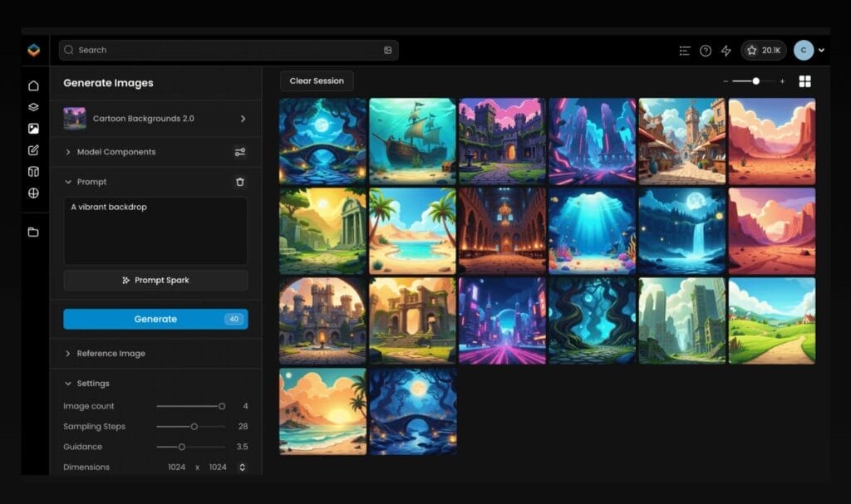The height and width of the screenshot is (504, 851).
Task: Open the Dimensions stepper arrows
Action: click(x=242, y=467)
